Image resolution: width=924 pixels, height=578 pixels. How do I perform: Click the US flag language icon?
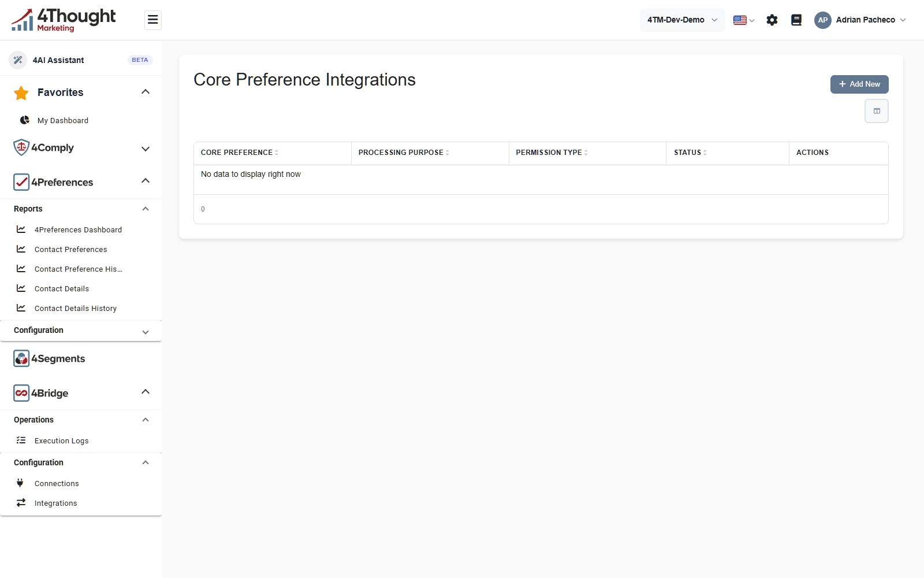click(740, 20)
